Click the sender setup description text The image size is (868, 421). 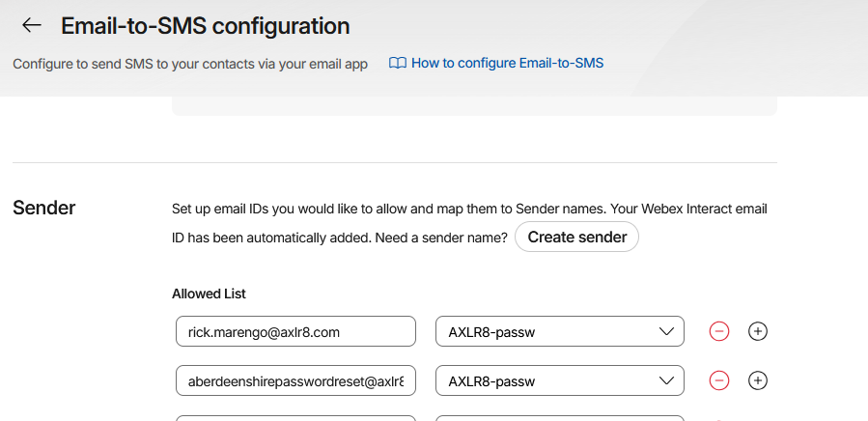(x=469, y=209)
